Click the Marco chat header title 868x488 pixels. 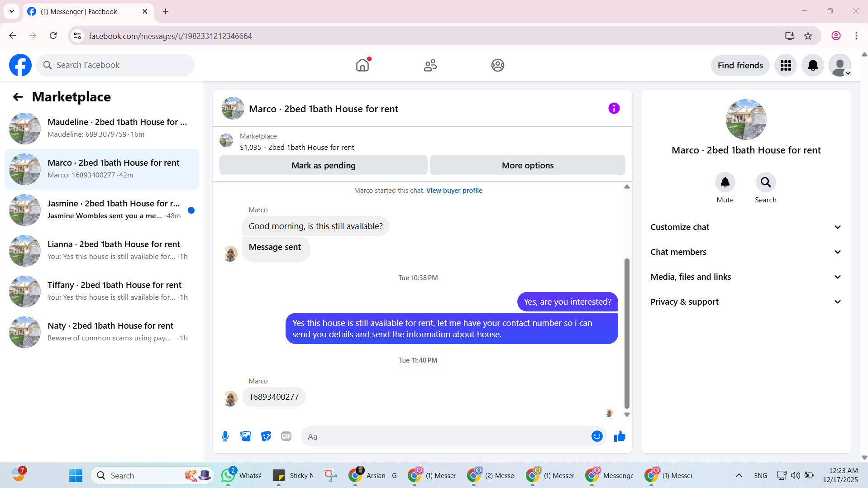(324, 109)
